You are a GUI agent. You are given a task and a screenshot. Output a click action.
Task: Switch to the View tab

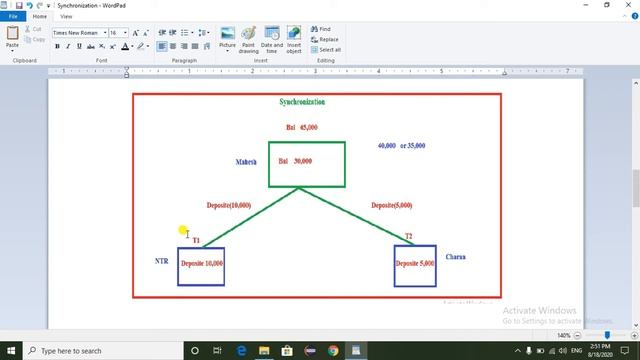(x=66, y=16)
